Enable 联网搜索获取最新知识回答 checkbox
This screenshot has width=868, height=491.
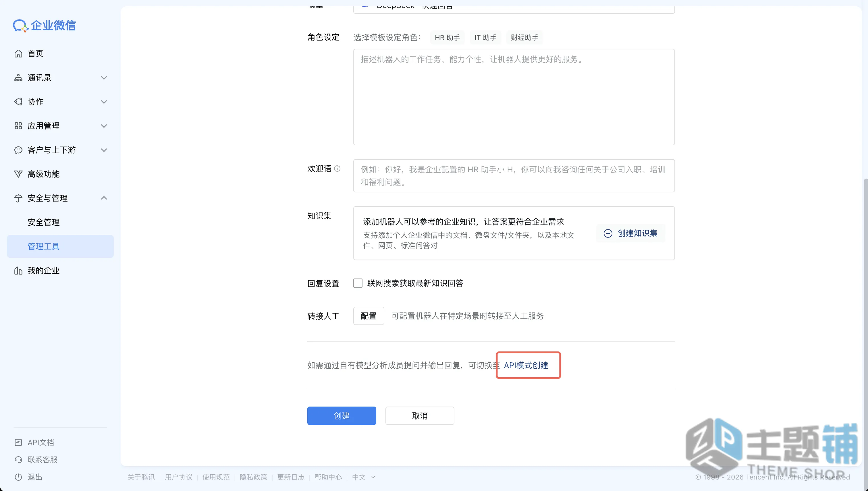tap(358, 283)
